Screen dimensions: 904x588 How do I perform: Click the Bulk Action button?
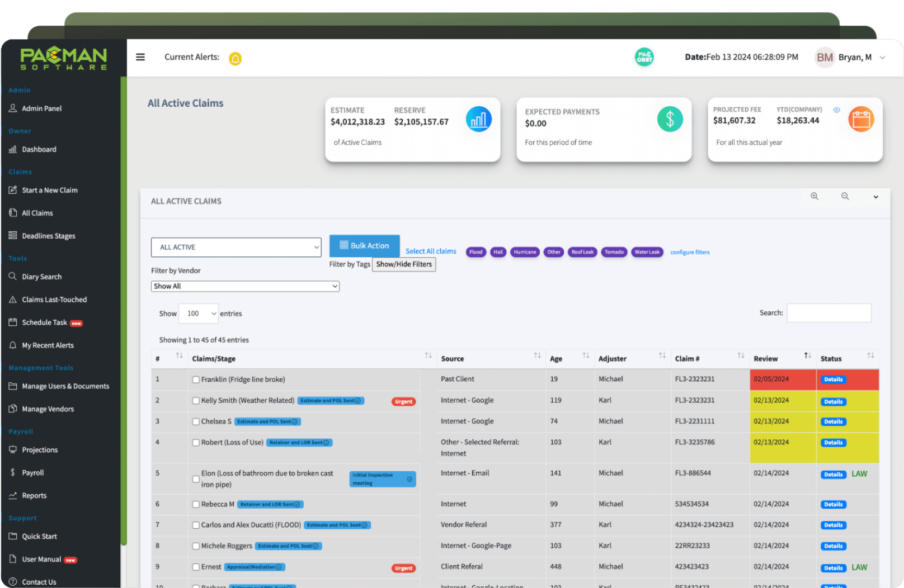[x=364, y=245]
